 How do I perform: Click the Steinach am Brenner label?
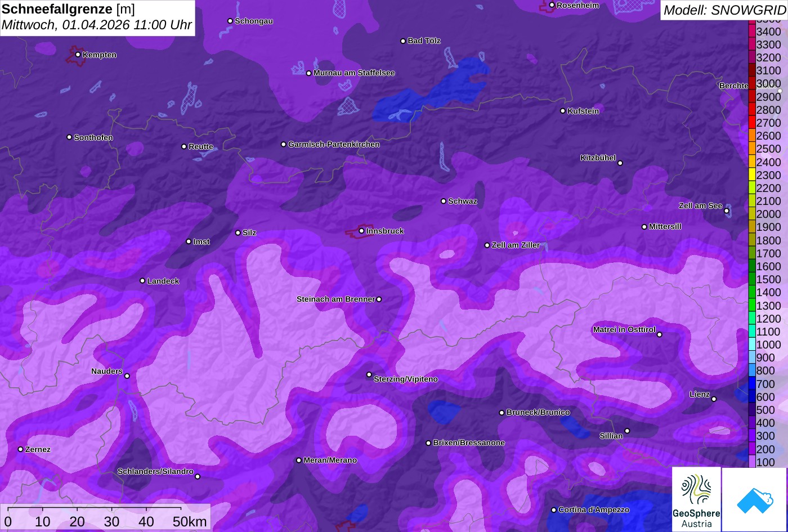click(335, 299)
